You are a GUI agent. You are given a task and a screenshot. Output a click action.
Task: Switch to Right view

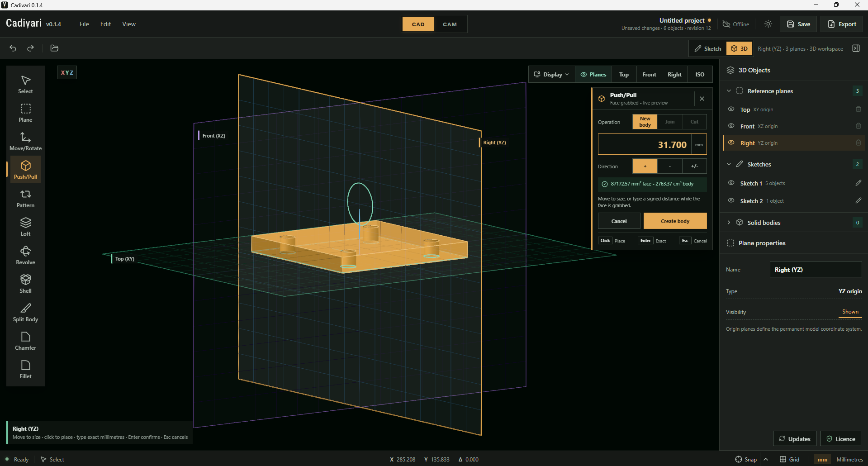pyautogui.click(x=674, y=75)
